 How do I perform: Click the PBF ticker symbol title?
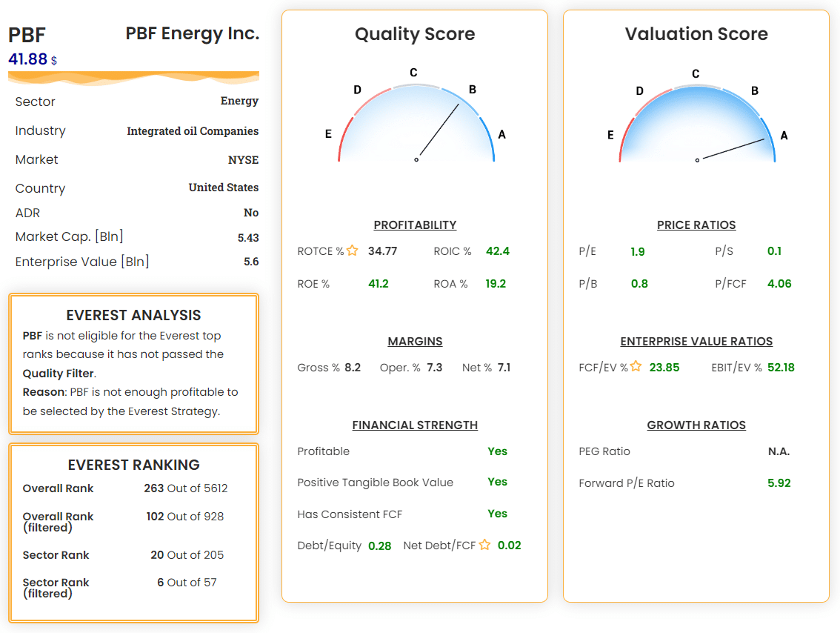coord(27,36)
